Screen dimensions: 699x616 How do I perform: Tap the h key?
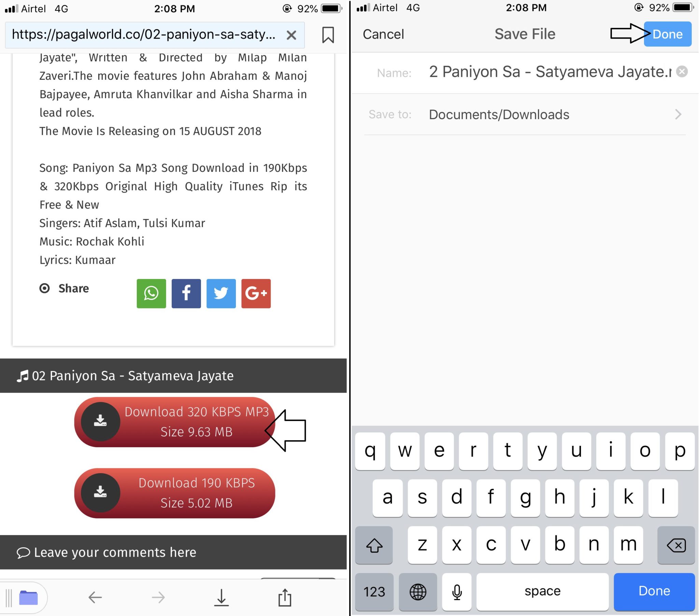pos(560,498)
